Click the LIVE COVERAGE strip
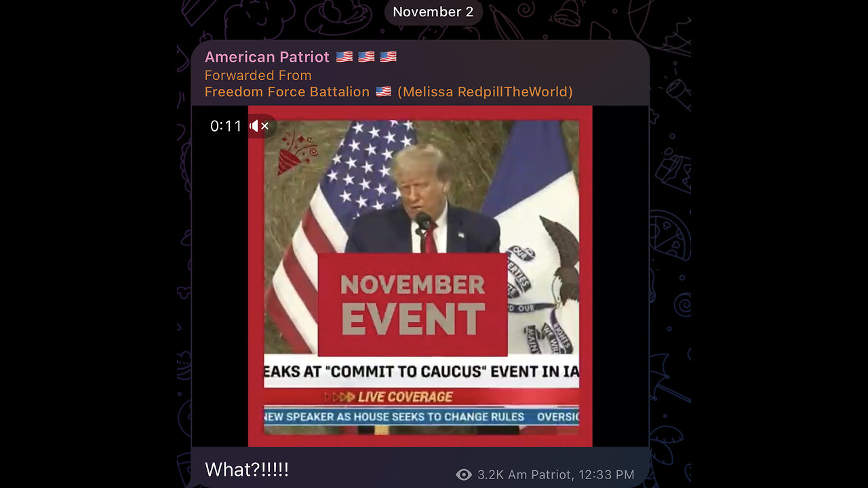Screen dimensions: 868x488 [421, 397]
